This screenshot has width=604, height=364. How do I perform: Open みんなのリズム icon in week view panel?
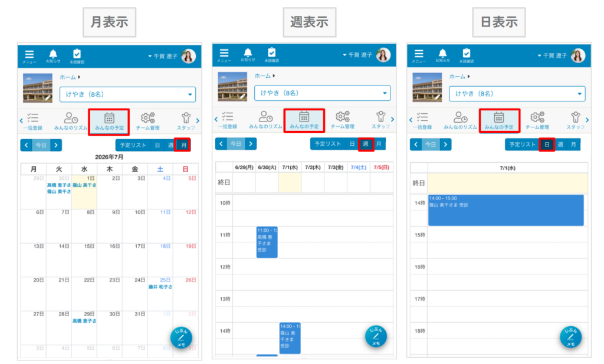265,119
